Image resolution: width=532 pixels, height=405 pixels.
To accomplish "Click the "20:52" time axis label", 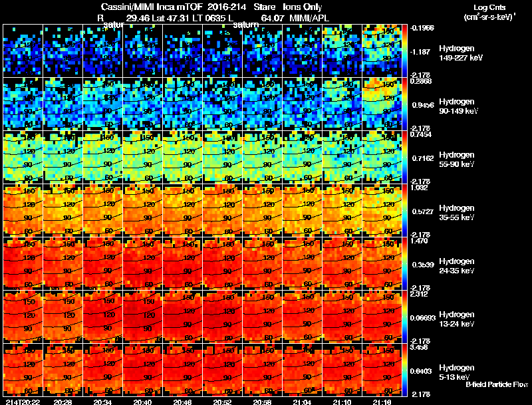I will [x=223, y=402].
